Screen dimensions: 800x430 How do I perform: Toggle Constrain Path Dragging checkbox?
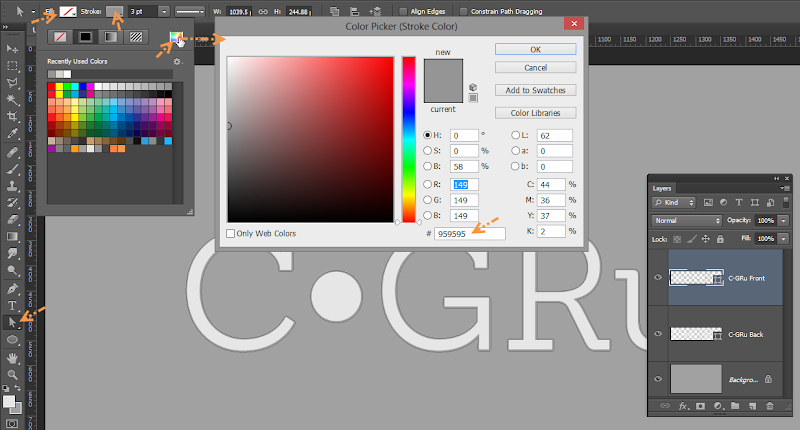[x=463, y=11]
